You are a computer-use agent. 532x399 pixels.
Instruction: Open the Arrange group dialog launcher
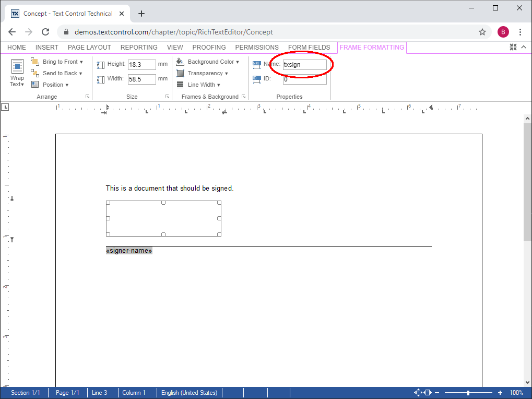[x=88, y=97]
